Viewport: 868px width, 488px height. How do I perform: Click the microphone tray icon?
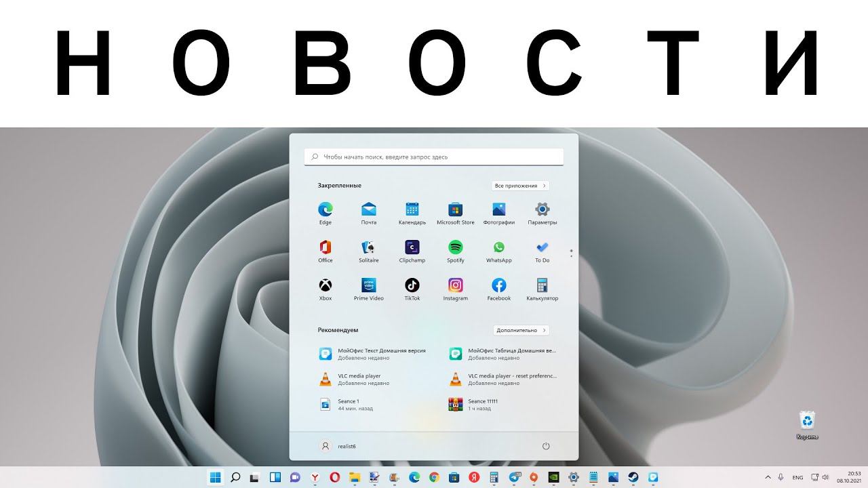point(781,477)
